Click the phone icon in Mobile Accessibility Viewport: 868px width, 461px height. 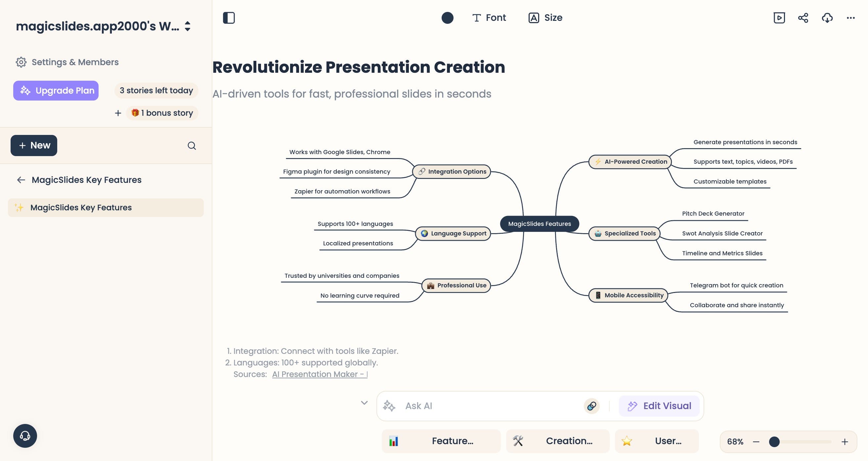point(598,295)
